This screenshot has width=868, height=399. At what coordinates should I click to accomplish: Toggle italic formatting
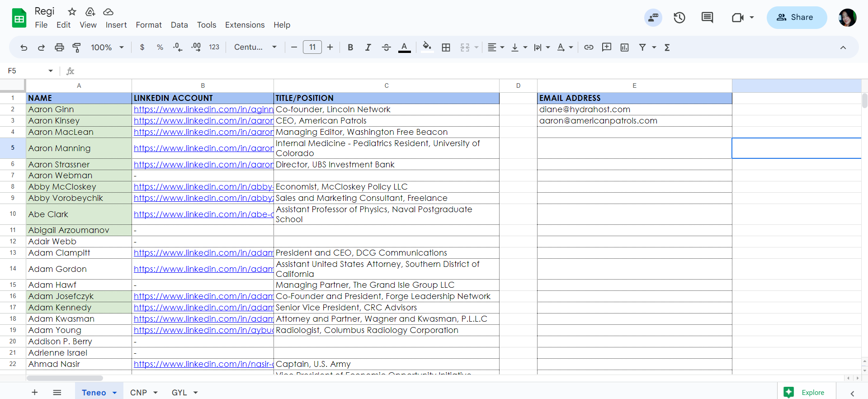tap(368, 47)
